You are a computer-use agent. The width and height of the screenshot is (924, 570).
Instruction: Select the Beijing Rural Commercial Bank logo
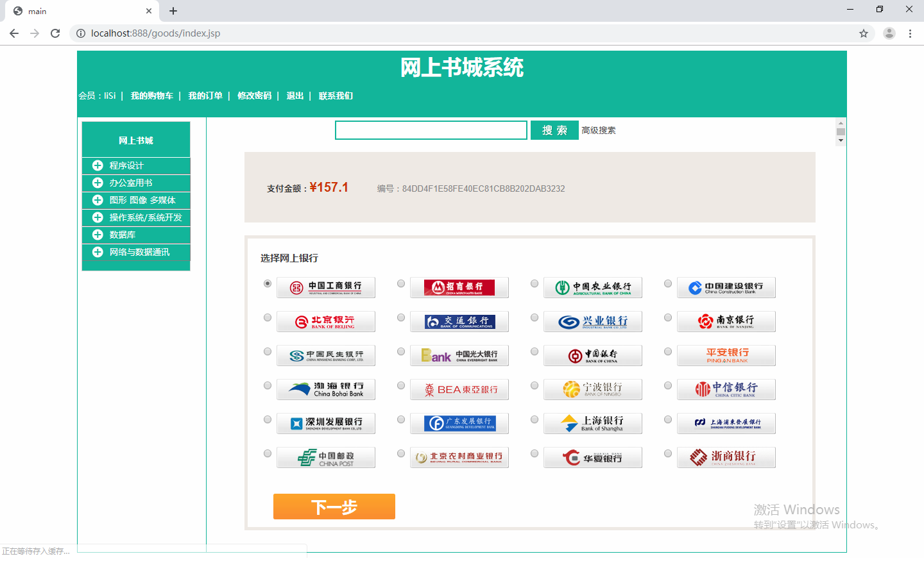[459, 458]
